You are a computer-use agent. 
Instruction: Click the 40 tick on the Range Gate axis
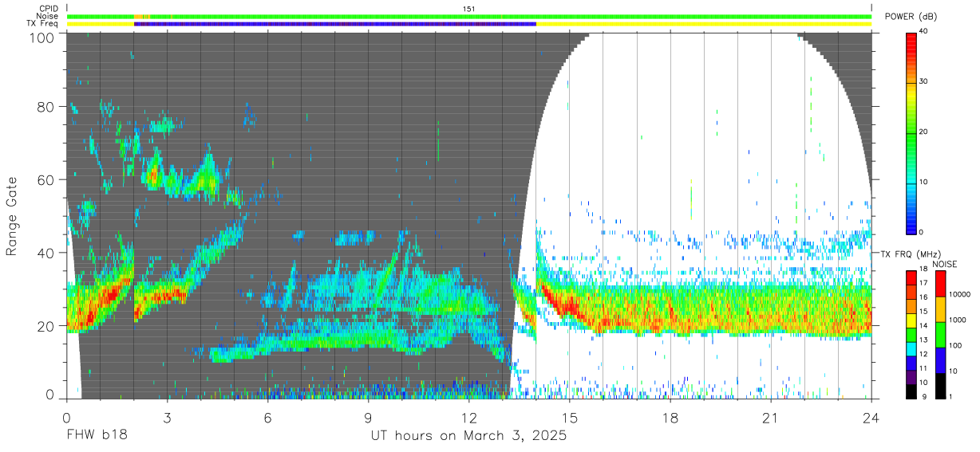45,253
